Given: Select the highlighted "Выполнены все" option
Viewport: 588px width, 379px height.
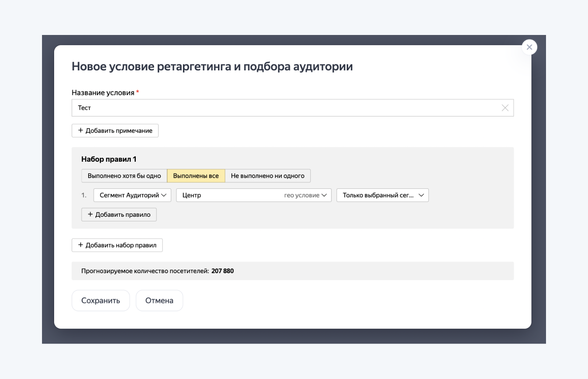Looking at the screenshot, I should click(x=196, y=176).
